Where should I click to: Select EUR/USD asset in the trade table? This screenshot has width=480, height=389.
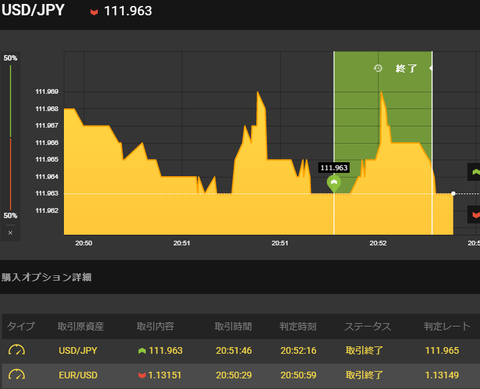(78, 375)
